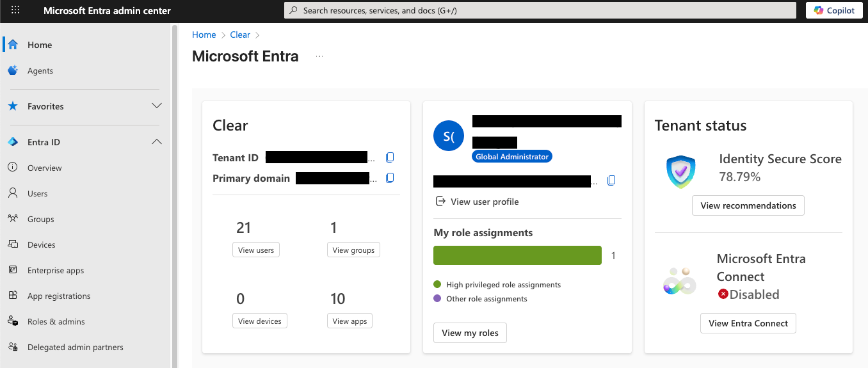
Task: Click the View apps button
Action: pos(350,321)
